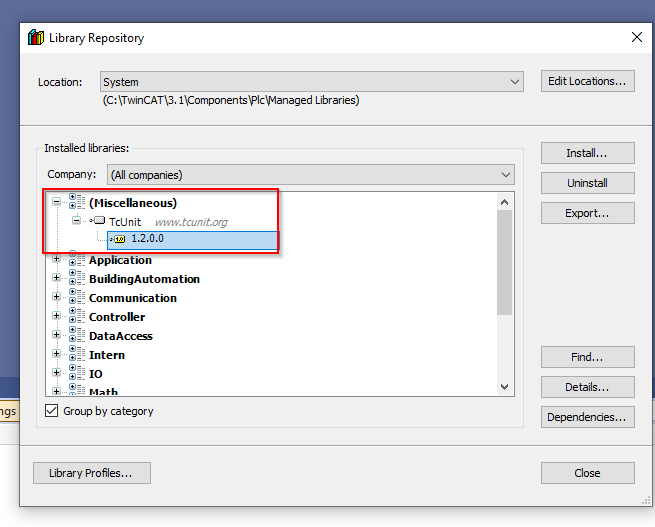Open Library Profiles... button
Screen dimensions: 655x527
tap(92, 473)
